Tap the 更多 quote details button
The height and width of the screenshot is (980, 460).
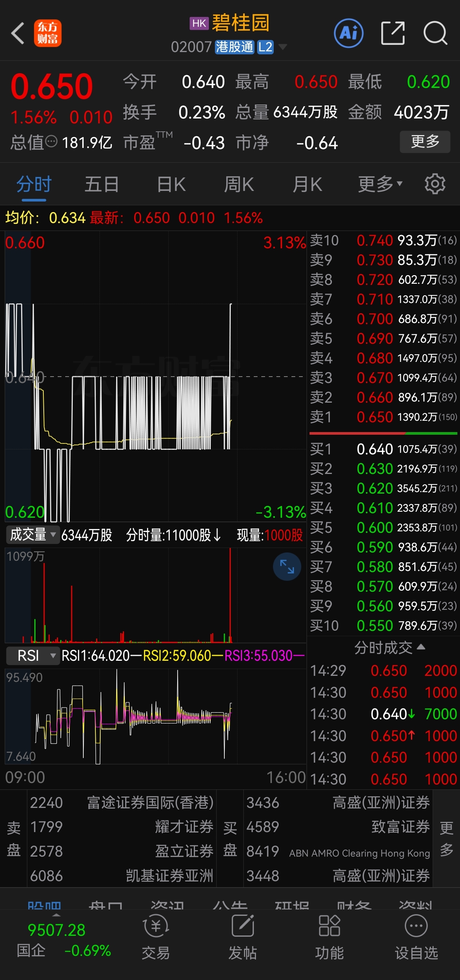(425, 142)
